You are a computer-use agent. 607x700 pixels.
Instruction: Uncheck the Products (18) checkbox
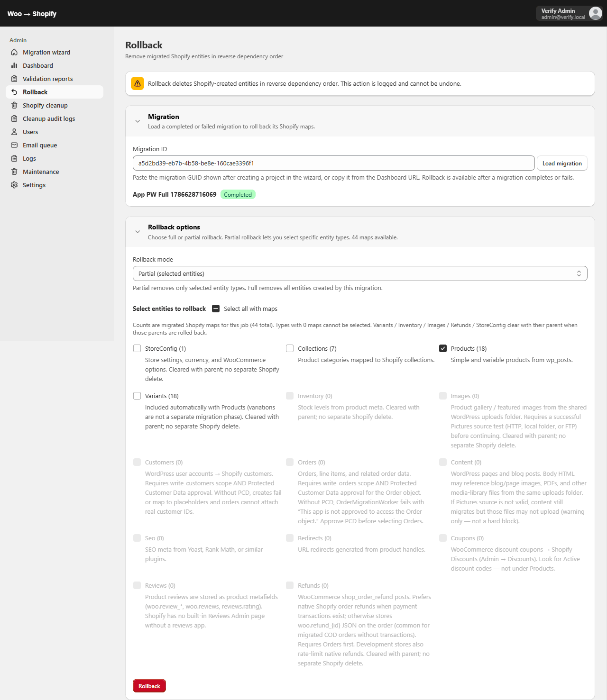443,348
